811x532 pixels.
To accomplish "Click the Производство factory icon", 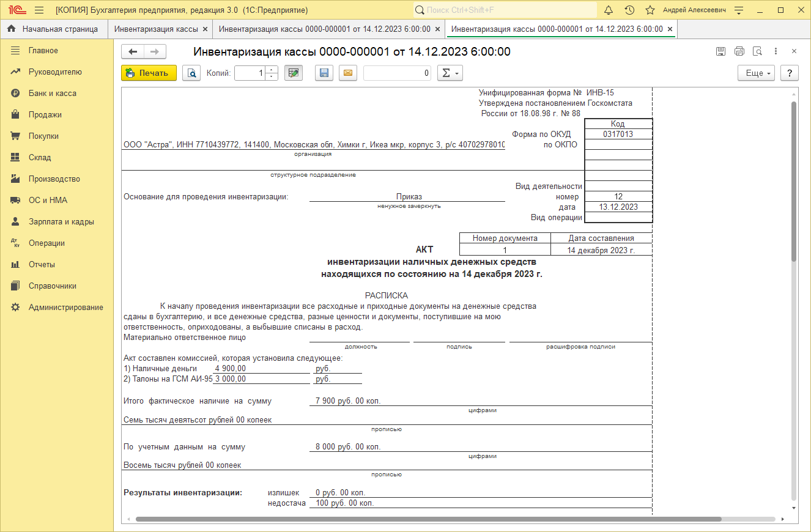I will pos(16,179).
